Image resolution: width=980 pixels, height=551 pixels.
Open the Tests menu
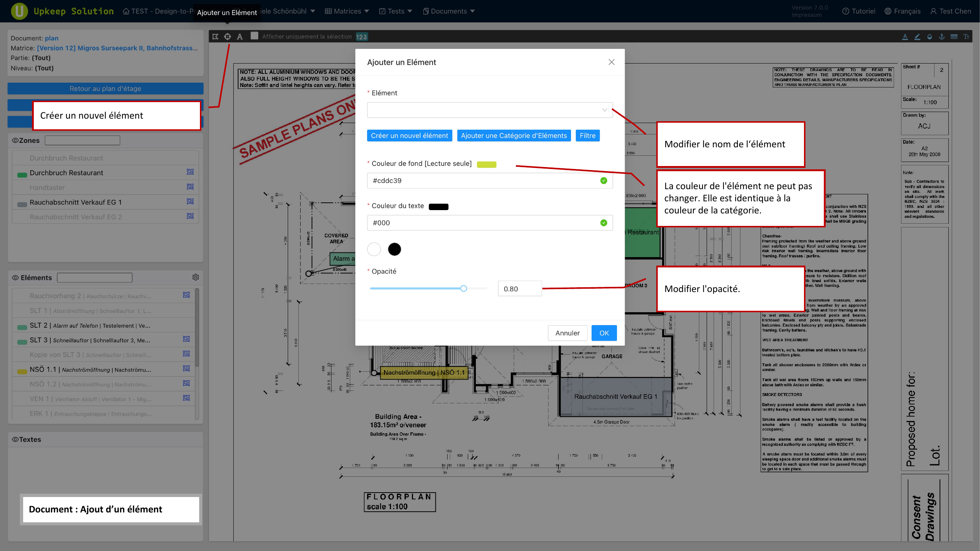(x=396, y=11)
